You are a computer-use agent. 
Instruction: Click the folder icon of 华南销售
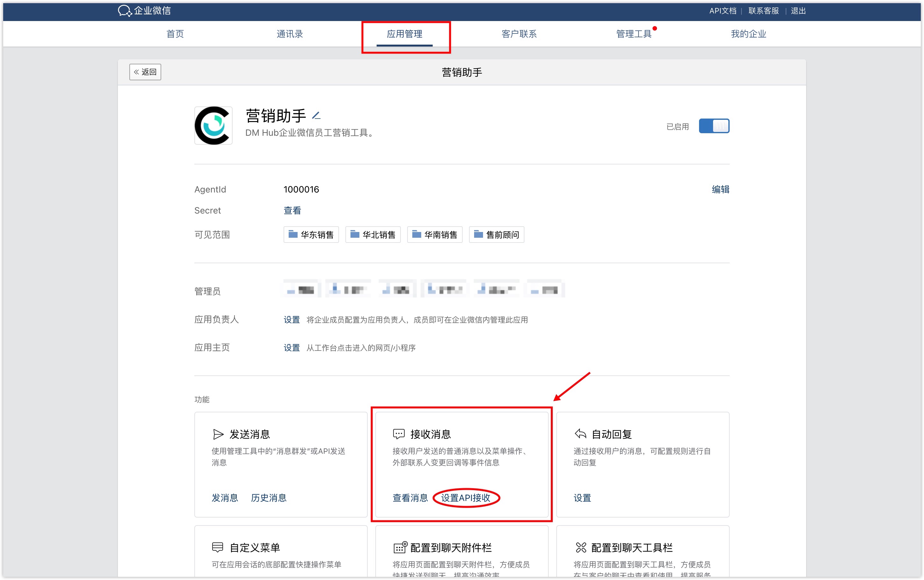coord(416,234)
